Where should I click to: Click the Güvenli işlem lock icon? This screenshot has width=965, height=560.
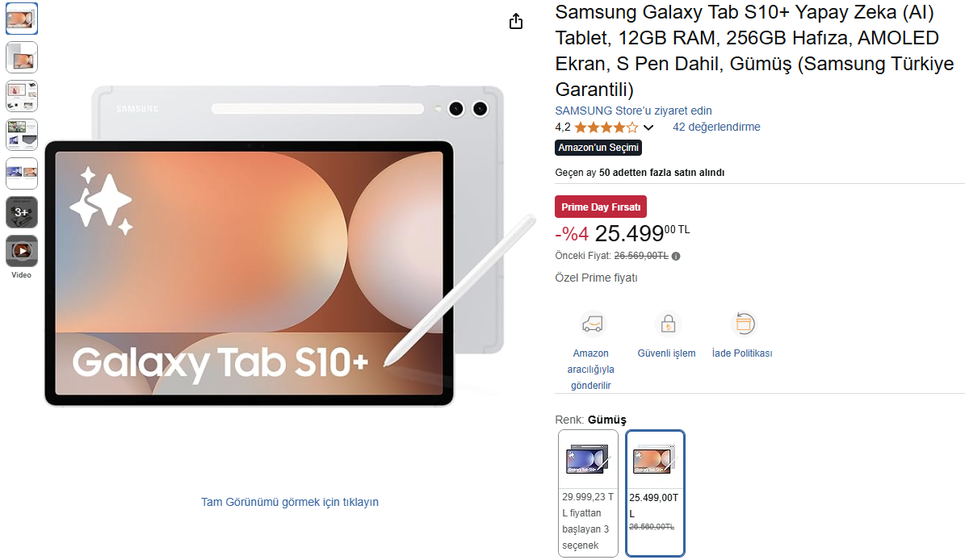(x=668, y=324)
